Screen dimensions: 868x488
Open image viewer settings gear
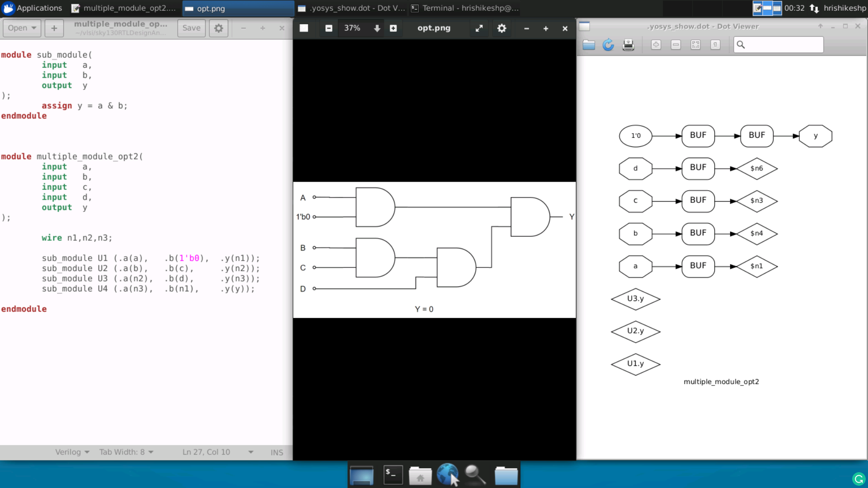(501, 28)
